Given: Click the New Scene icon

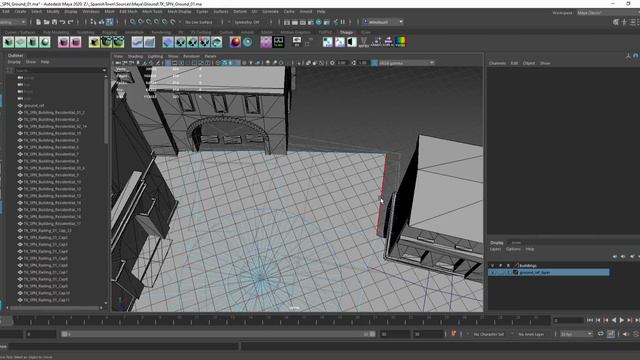Looking at the screenshot, I should pyautogui.click(x=38, y=22).
